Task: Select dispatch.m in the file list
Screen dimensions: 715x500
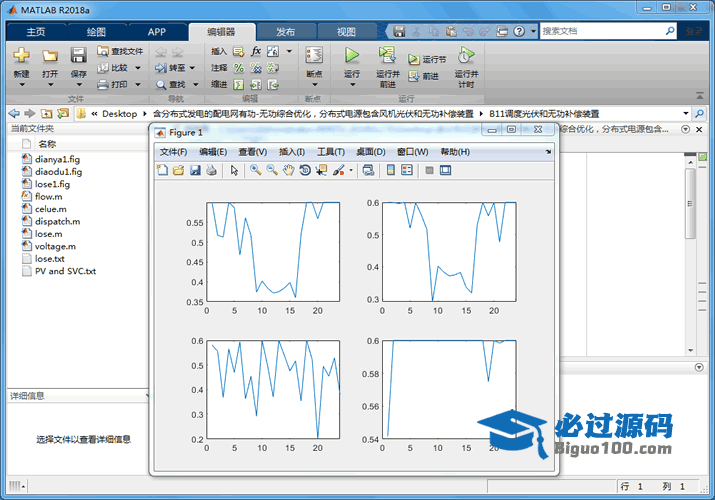Action: pos(57,222)
